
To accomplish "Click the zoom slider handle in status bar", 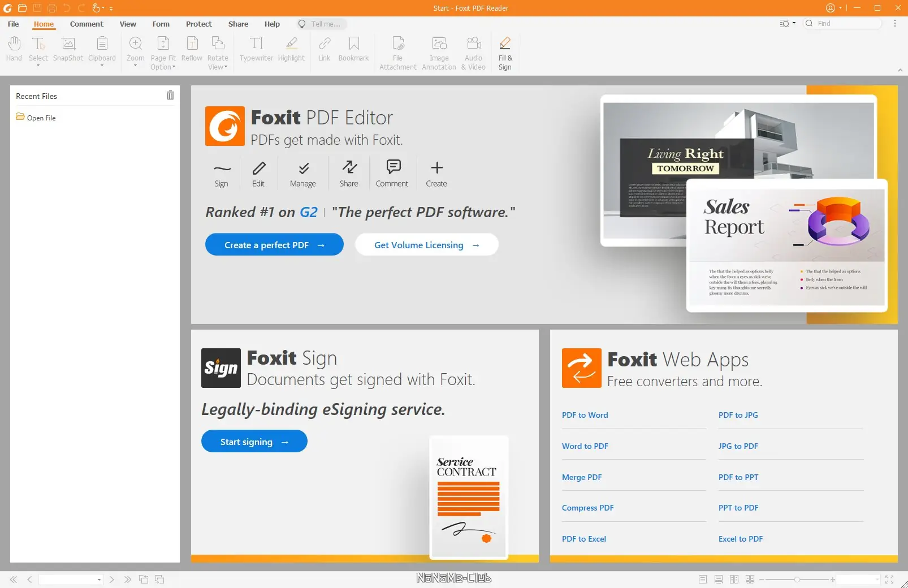I will [797, 580].
